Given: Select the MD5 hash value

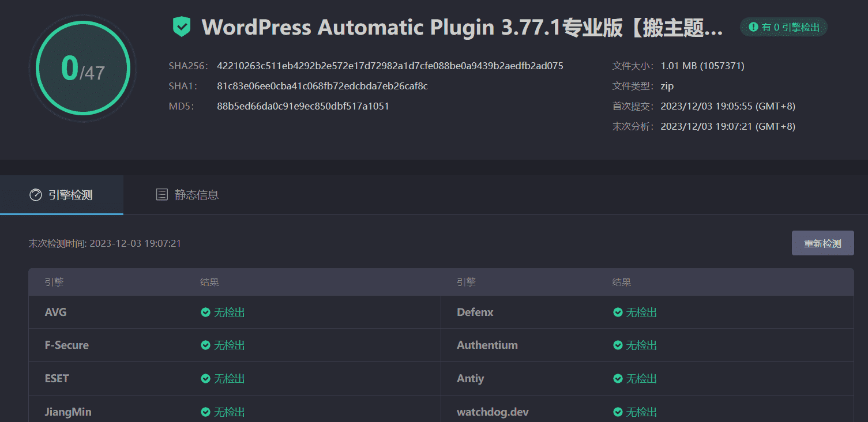Looking at the screenshot, I should coord(303,106).
